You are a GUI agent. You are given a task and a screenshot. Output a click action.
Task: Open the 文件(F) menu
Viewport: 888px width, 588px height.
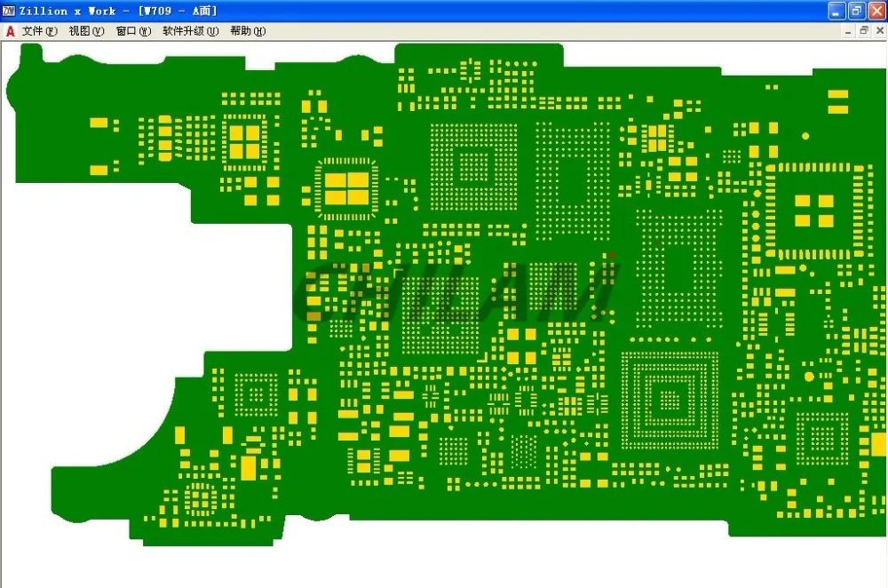[40, 31]
